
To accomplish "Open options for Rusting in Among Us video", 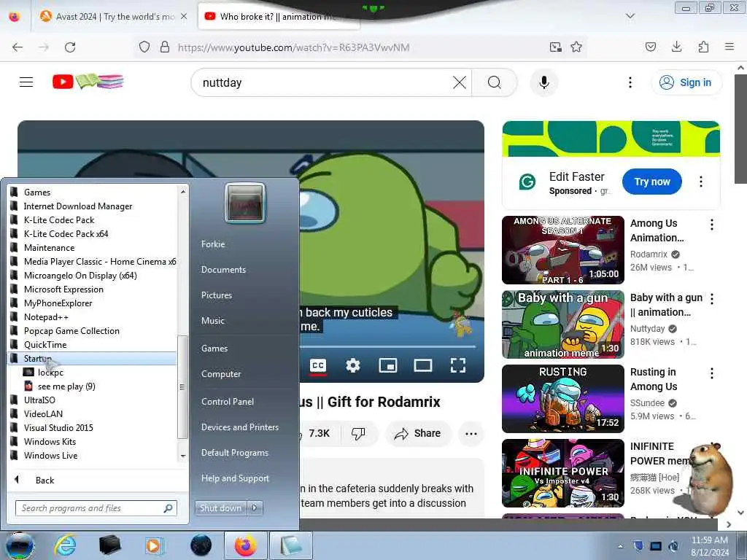I will click(712, 373).
